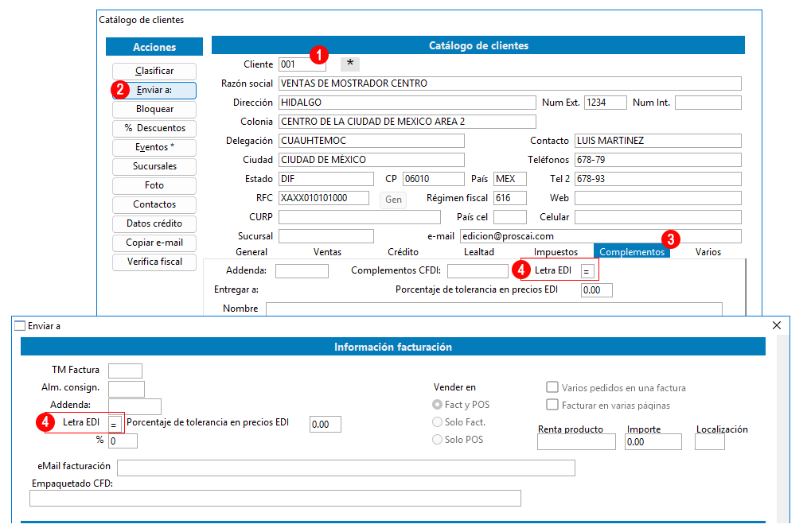Click the asterisk button next to Cliente

click(350, 64)
